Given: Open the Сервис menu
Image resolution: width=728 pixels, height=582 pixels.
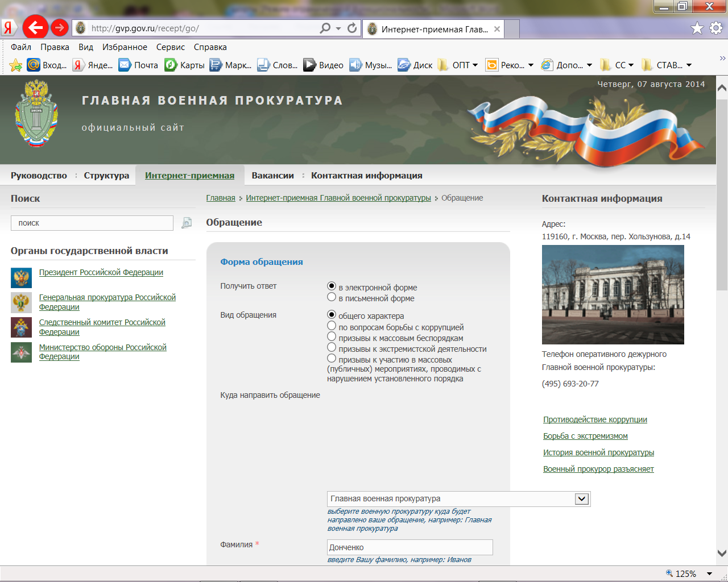Looking at the screenshot, I should (x=170, y=47).
